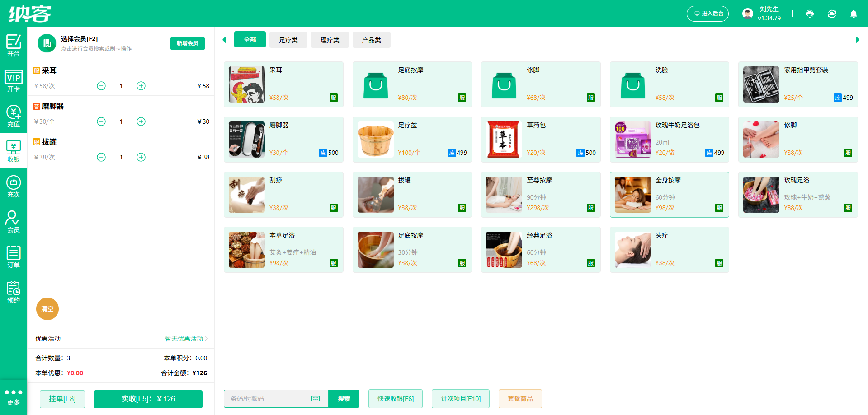Add 足疗盆 ¥100/个 product card
Viewport: 868px width, 415px height.
click(x=412, y=140)
